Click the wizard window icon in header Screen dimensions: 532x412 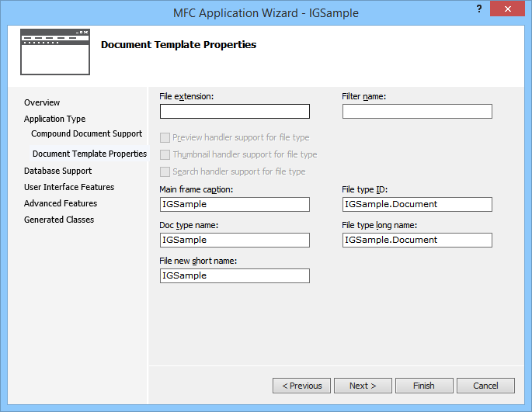(x=54, y=47)
